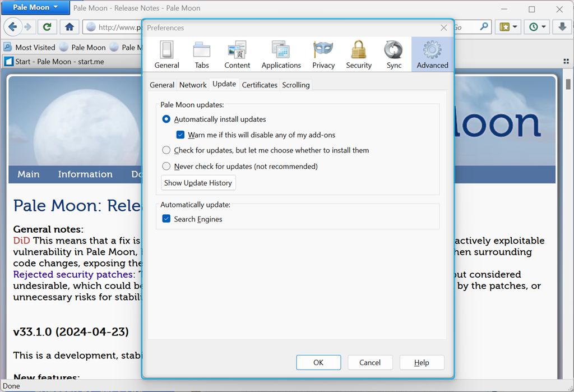
Task: Open the Pale Moon bookmark in toolbar
Action: 83,47
